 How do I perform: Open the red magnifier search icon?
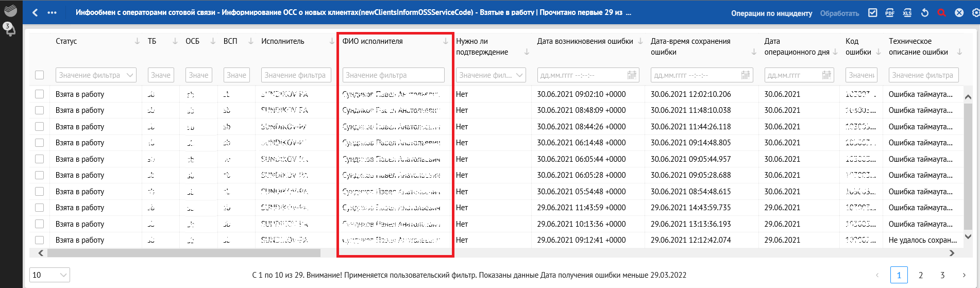tap(942, 13)
